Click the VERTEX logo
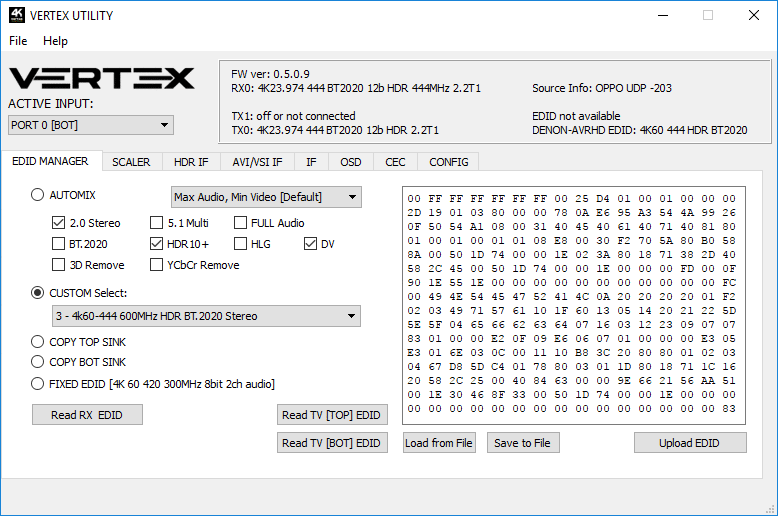 click(x=102, y=78)
